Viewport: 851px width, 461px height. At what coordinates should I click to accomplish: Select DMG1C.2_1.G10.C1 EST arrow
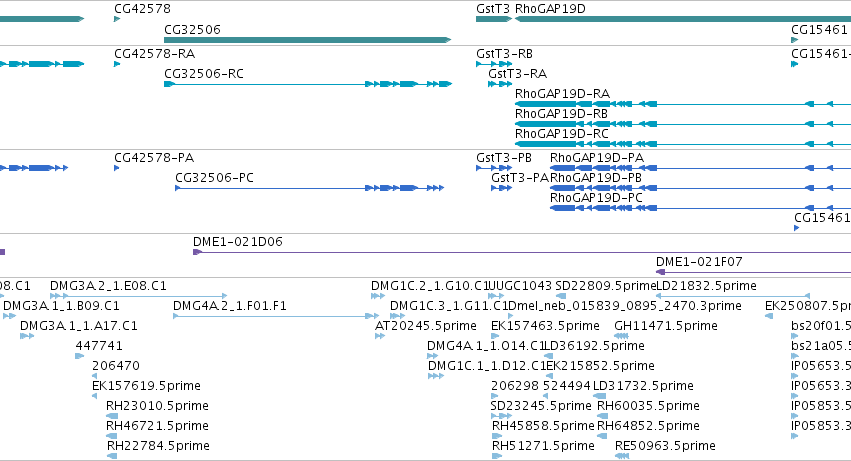378,296
